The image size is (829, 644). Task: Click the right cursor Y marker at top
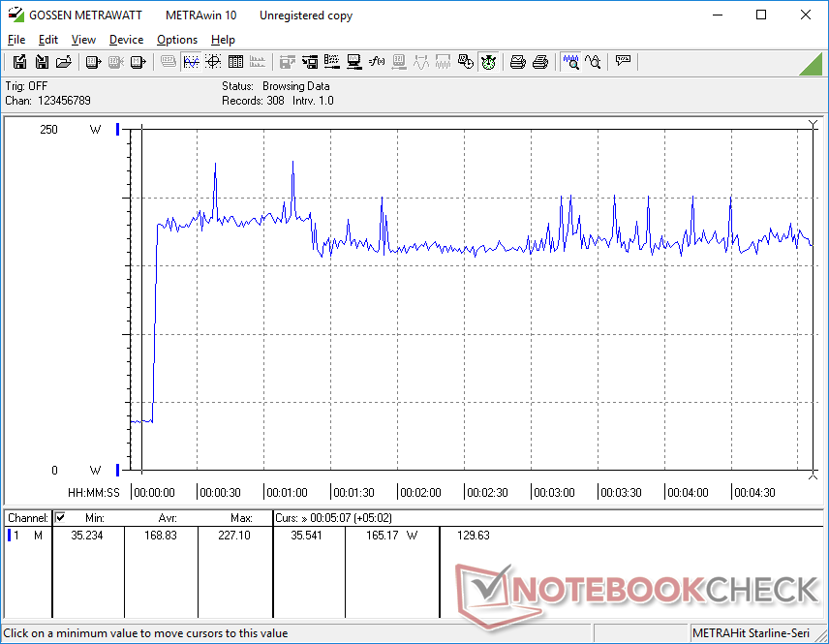coord(814,125)
